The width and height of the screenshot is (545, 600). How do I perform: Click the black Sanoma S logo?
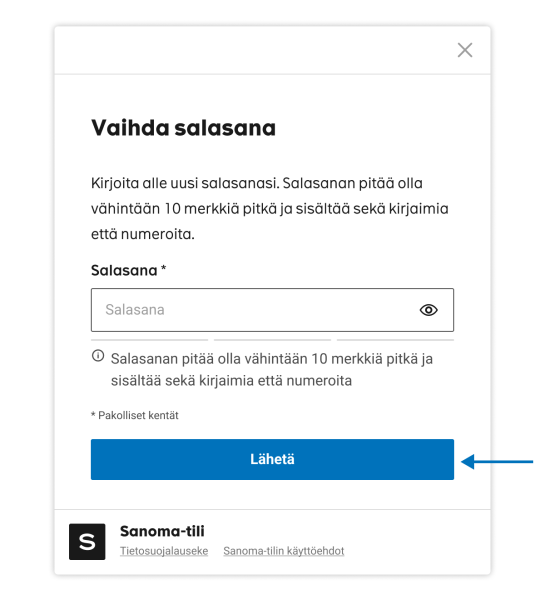(87, 541)
